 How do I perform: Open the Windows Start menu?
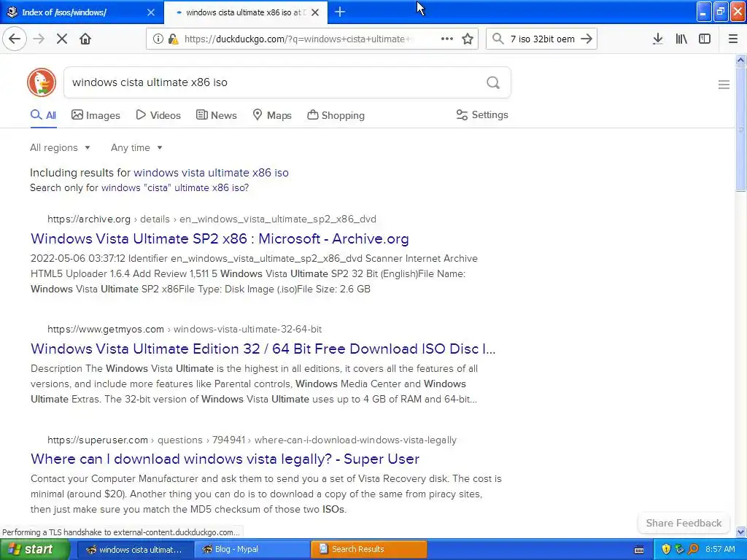[34, 549]
